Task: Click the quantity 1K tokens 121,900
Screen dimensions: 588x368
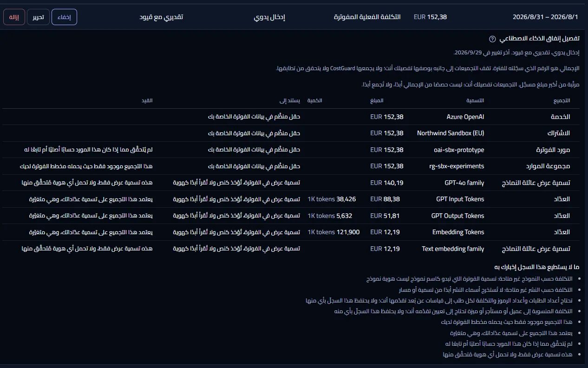Action: click(333, 232)
